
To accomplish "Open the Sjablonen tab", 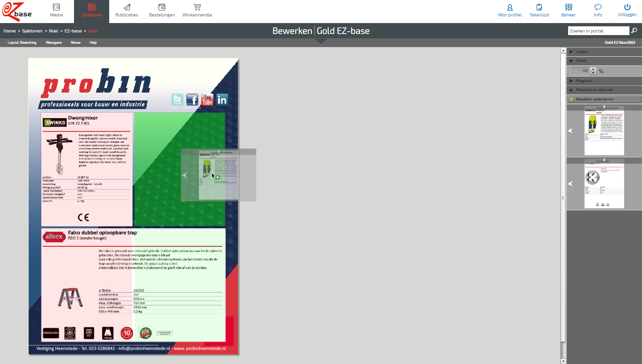I will click(x=92, y=11).
